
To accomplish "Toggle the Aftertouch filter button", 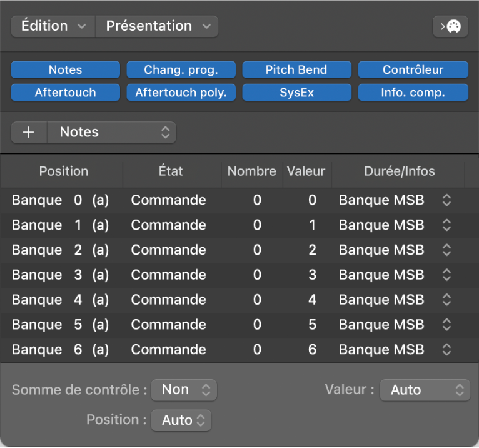I will point(65,93).
